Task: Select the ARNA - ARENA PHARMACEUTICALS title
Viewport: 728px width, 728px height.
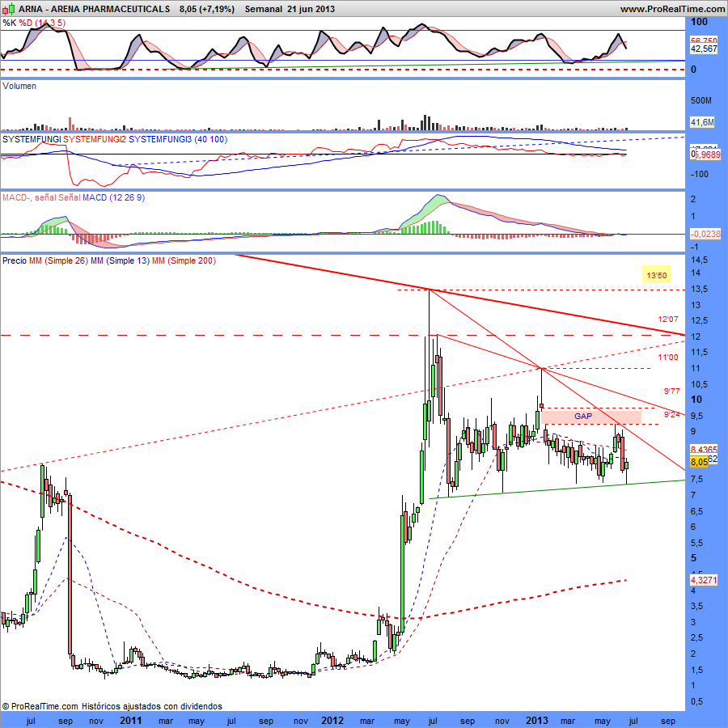Action: 95,9
